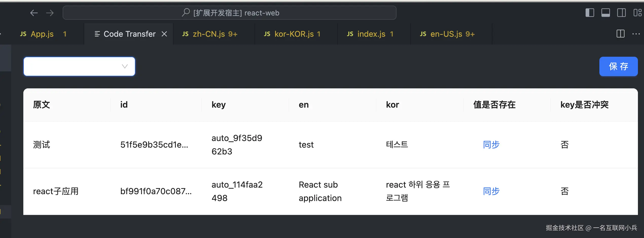Toggle the bottom panel visibility

(605, 13)
